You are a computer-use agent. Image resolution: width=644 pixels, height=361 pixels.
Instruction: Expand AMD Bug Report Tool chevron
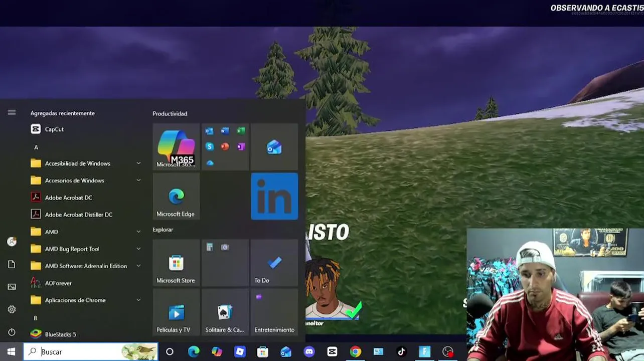coord(138,249)
